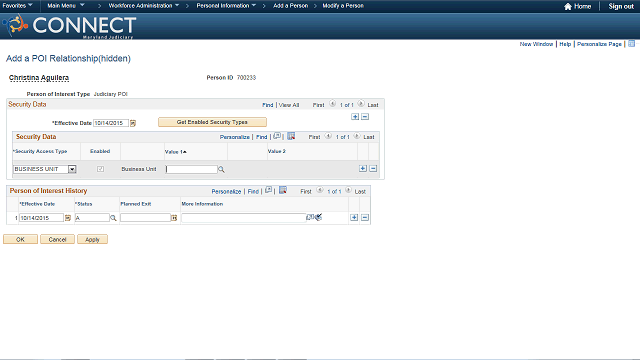Sort by the Value 1 column header
The image size is (640, 360).
[176, 152]
